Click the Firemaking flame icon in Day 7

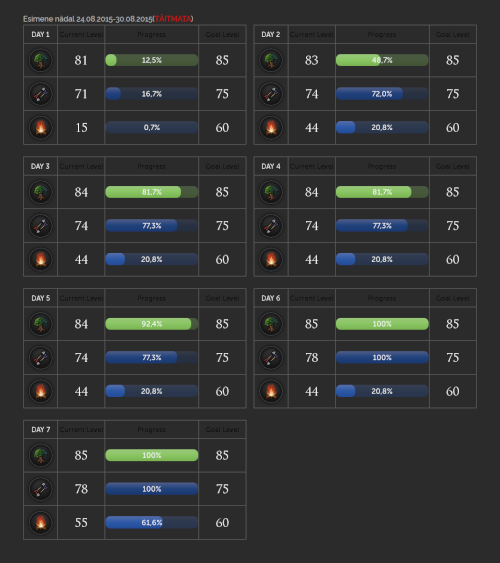pyautogui.click(x=41, y=522)
